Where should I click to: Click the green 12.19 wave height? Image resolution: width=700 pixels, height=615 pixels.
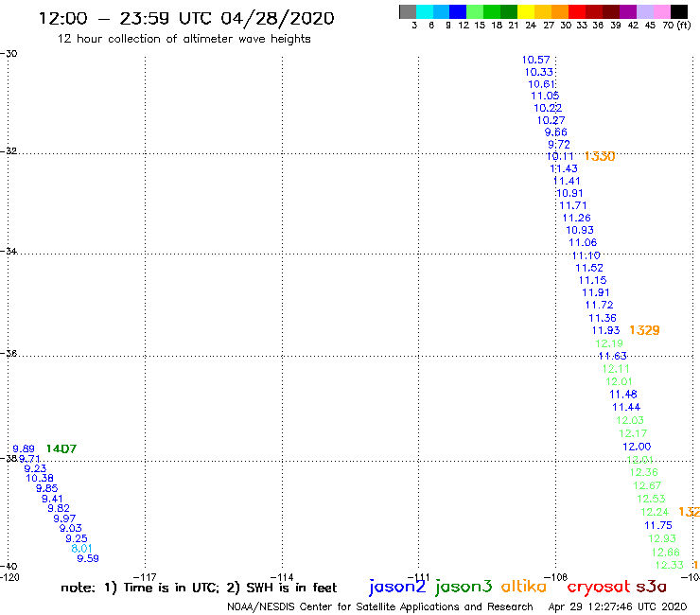(609, 343)
